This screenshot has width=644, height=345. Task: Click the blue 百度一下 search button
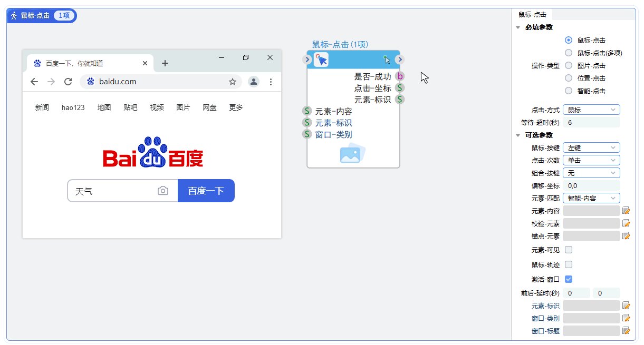[206, 190]
